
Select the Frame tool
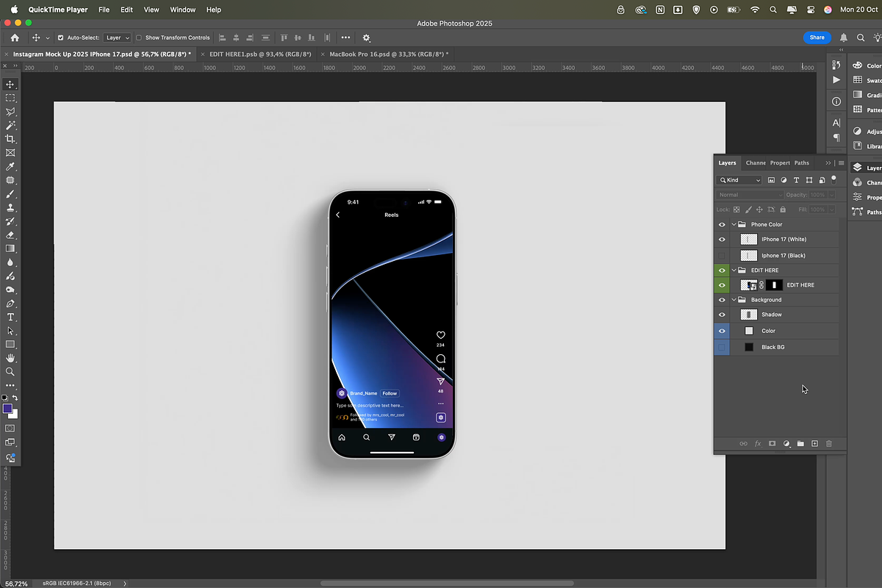point(10,153)
